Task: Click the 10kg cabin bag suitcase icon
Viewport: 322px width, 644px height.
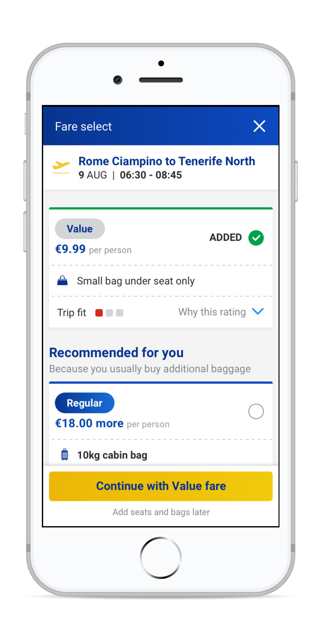Action: (x=65, y=455)
